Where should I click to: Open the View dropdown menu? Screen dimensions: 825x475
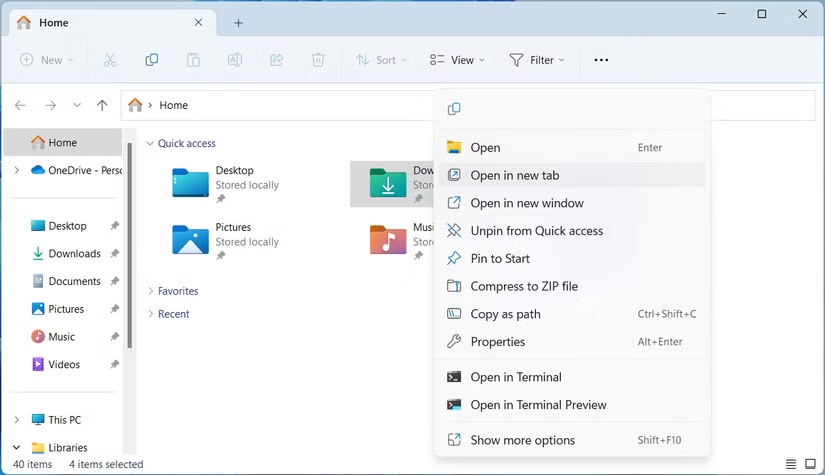click(457, 60)
